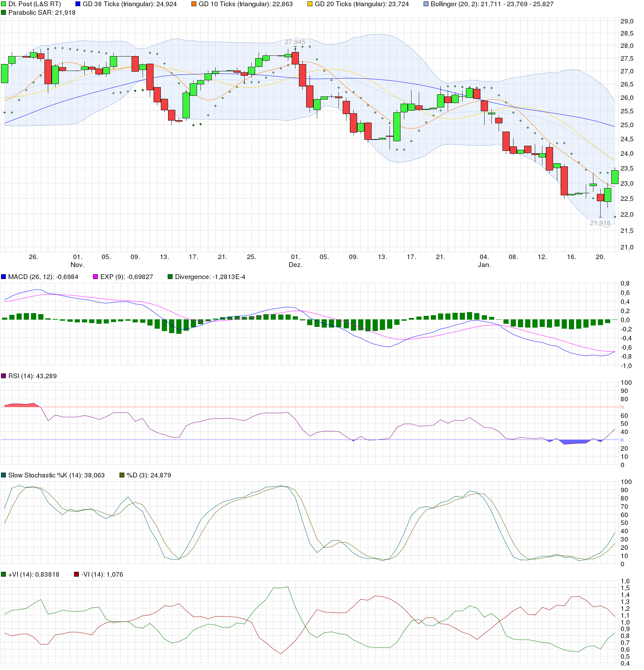Image resolution: width=644 pixels, height=670 pixels.
Task: Click 'RSI (14): 43,289' label
Action: [32, 376]
